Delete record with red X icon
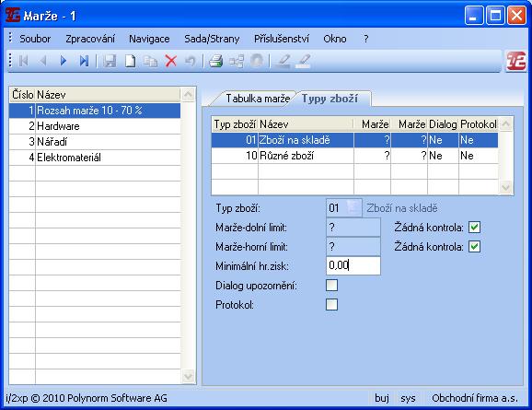The width and height of the screenshot is (532, 410). pyautogui.click(x=170, y=61)
